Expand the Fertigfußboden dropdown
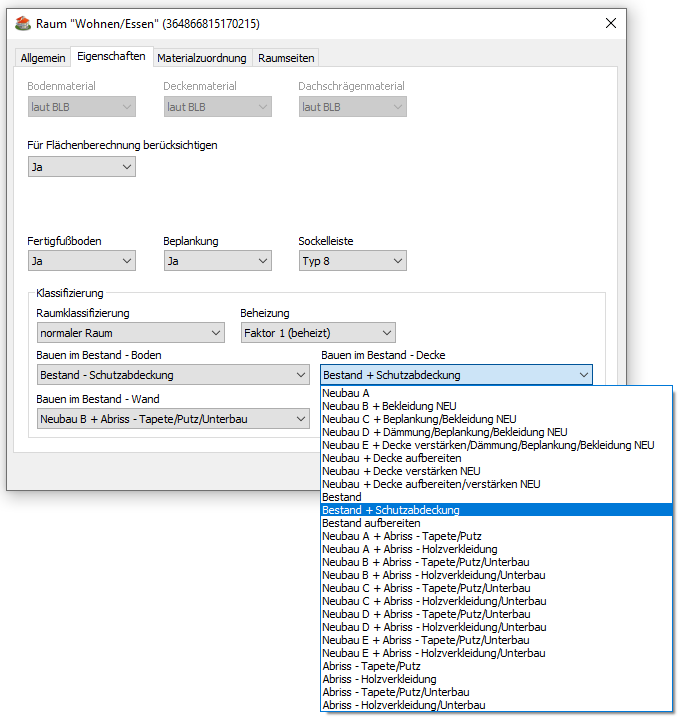 coord(81,261)
